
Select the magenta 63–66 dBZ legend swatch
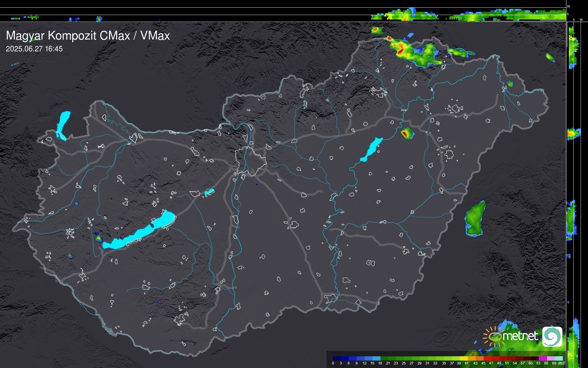pyautogui.click(x=542, y=358)
